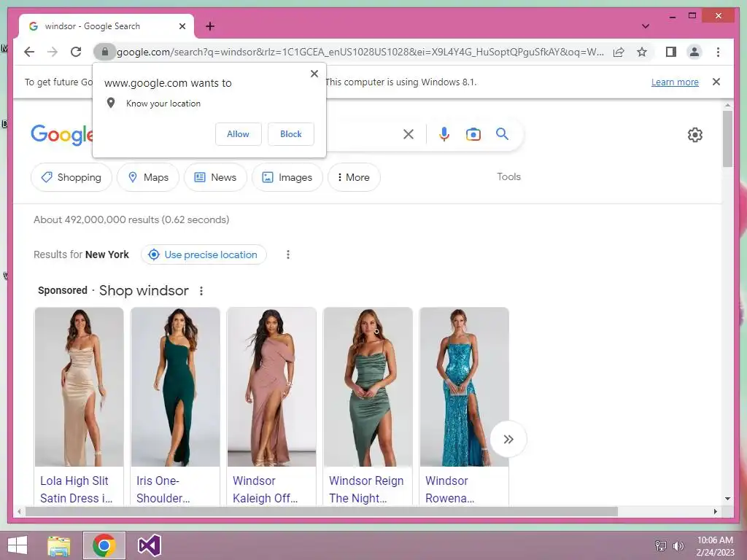Bookmark this tab with the star
This screenshot has width=747, height=560.
coord(642,52)
